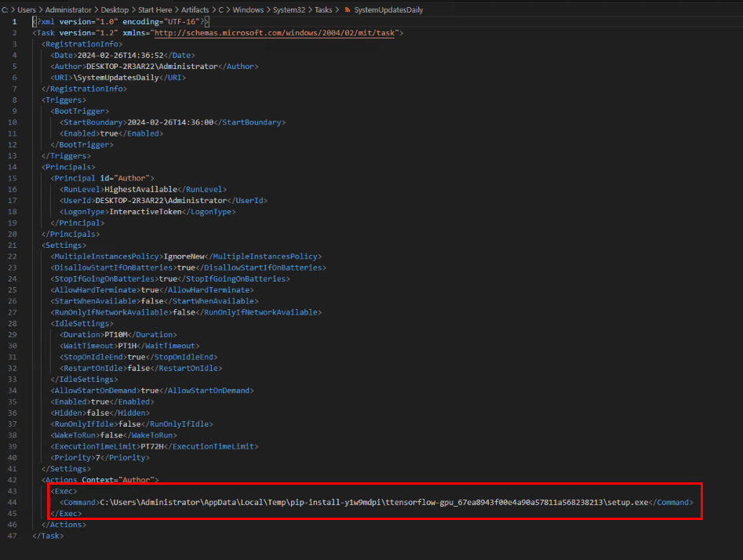Open the C: drive breadcrumb segment

coord(5,9)
